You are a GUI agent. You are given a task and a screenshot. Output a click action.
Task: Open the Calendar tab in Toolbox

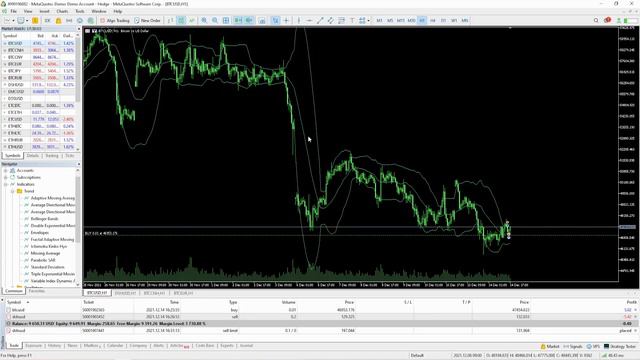pyautogui.click(x=115, y=346)
